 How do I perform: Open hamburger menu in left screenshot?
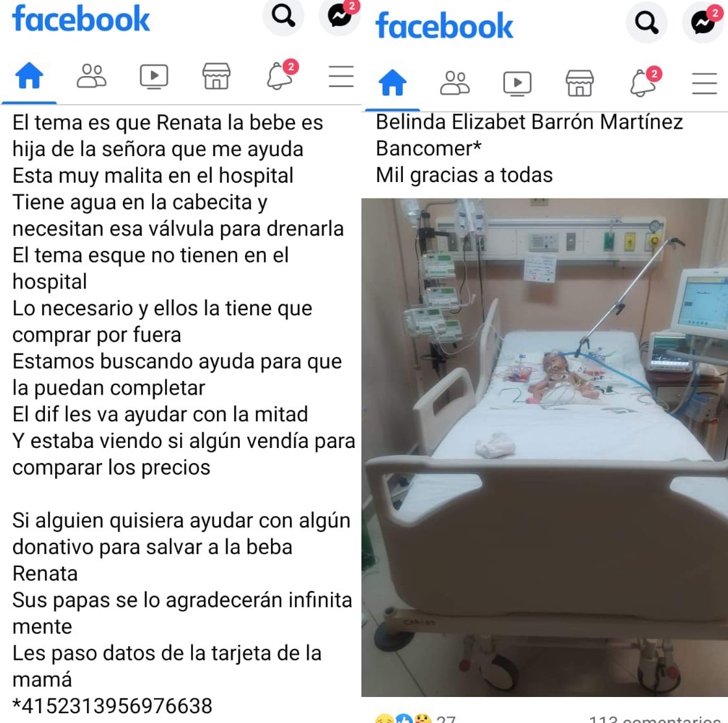tap(341, 77)
